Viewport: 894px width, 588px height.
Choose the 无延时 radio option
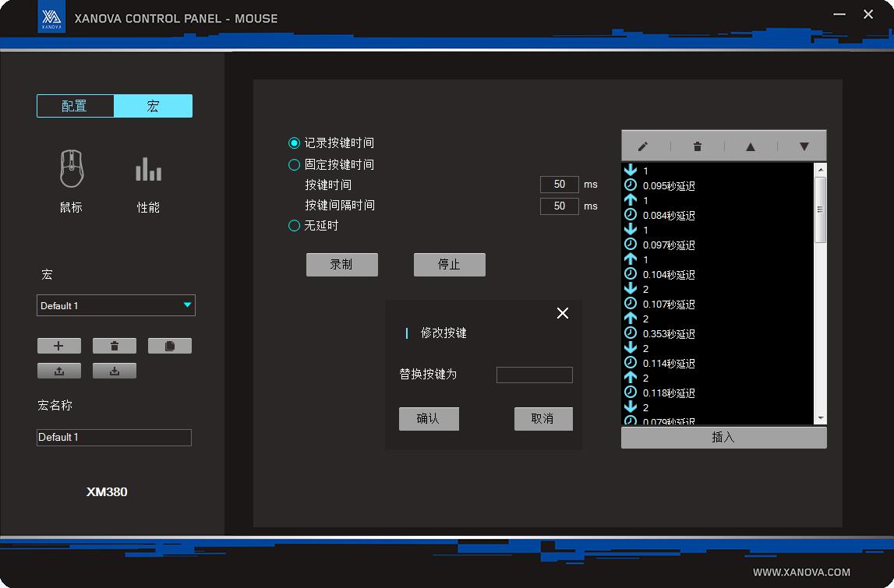pyautogui.click(x=295, y=226)
